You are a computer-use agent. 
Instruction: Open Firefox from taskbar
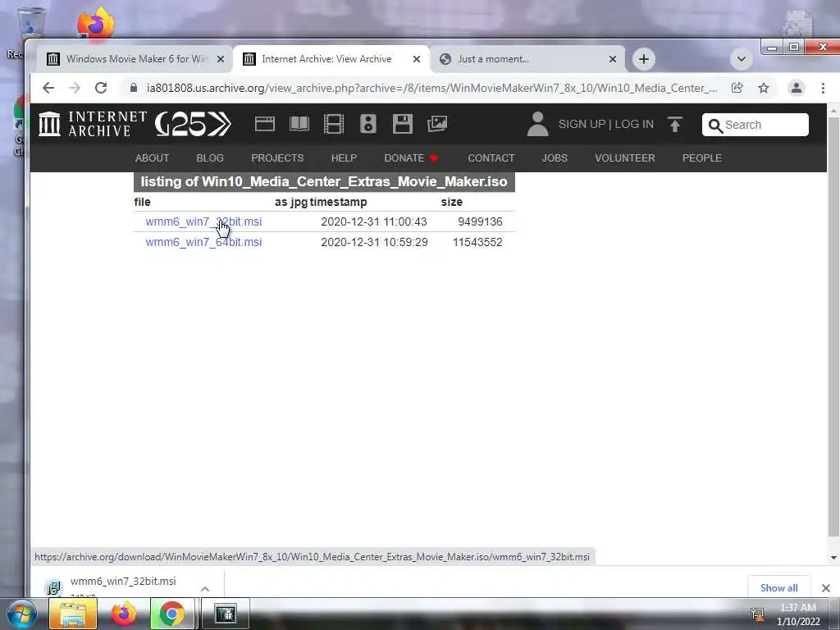click(124, 614)
